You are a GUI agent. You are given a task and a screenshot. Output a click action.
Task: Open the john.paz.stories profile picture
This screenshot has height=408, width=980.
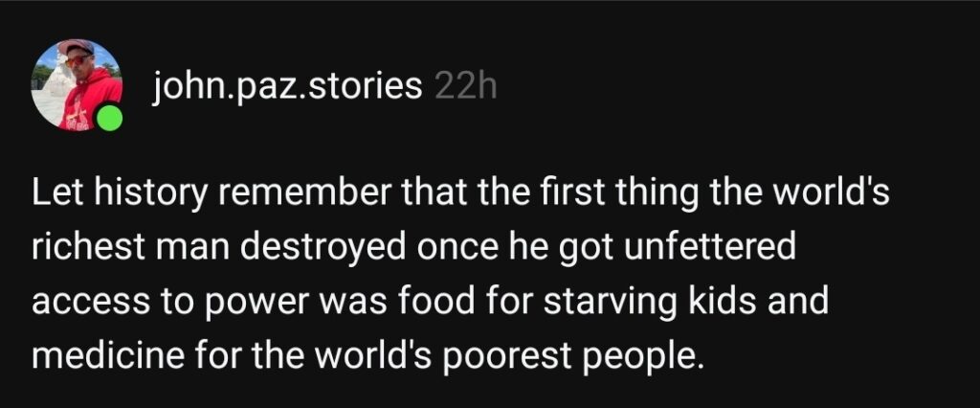point(77,85)
